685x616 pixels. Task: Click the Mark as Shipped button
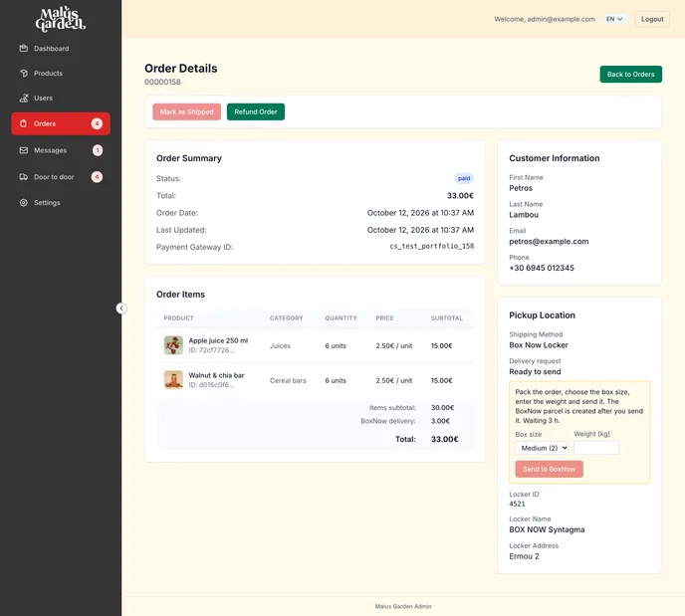(186, 111)
